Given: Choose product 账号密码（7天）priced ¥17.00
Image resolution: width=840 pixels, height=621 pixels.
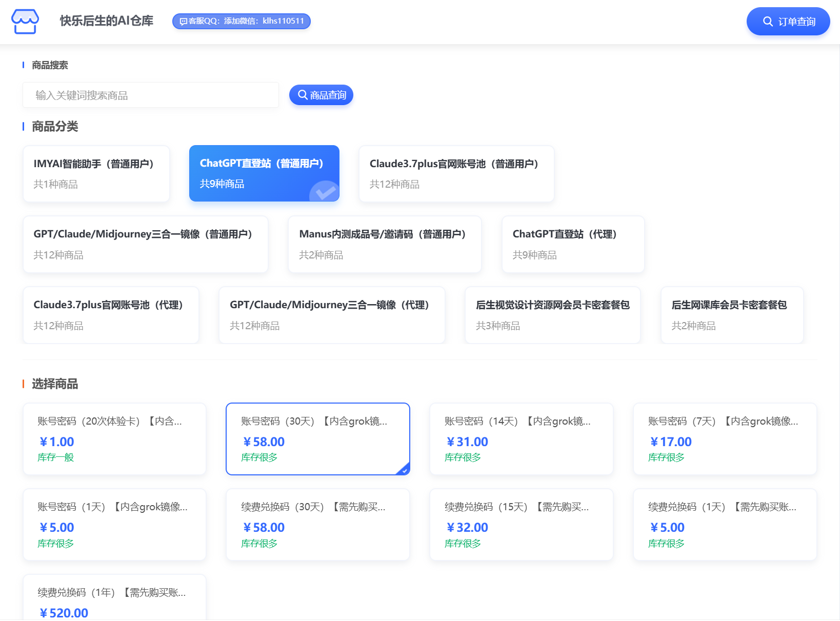Looking at the screenshot, I should [725, 439].
